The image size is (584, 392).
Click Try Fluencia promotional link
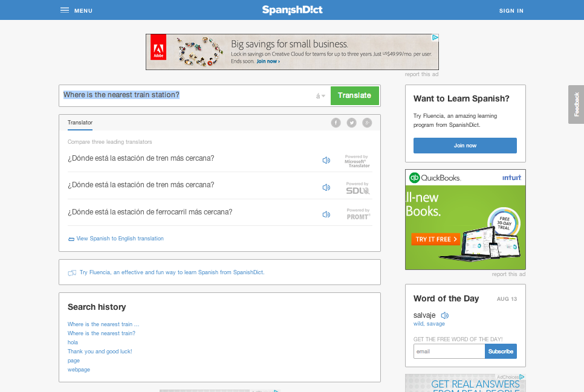point(172,272)
